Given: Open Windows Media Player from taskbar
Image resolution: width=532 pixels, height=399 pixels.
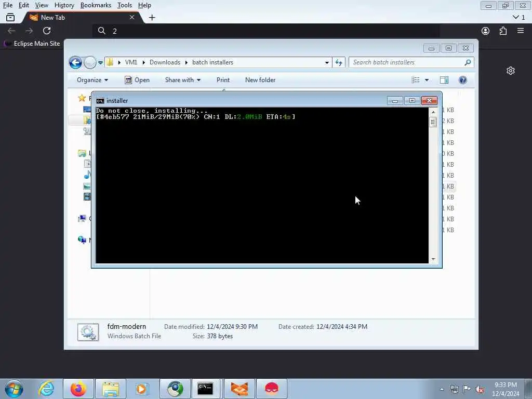Looking at the screenshot, I should point(142,389).
